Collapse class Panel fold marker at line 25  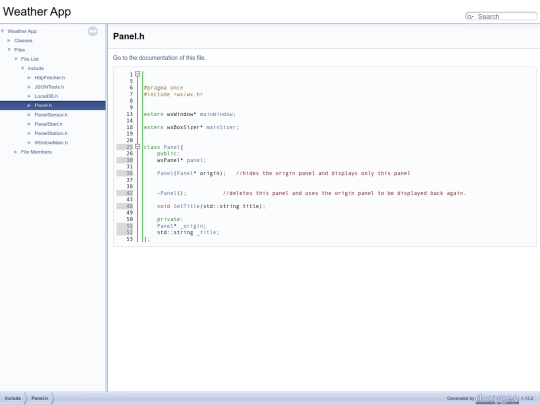(137, 147)
